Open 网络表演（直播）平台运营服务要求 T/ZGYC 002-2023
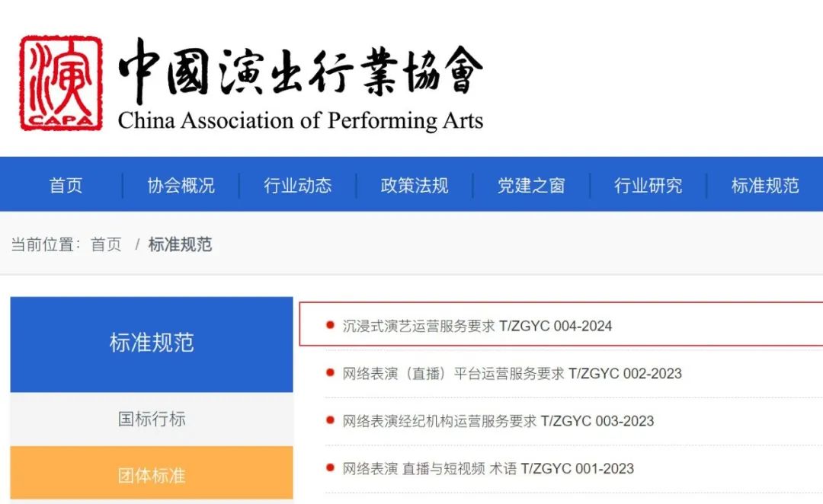Viewport: 823px width, 504px height. point(512,373)
